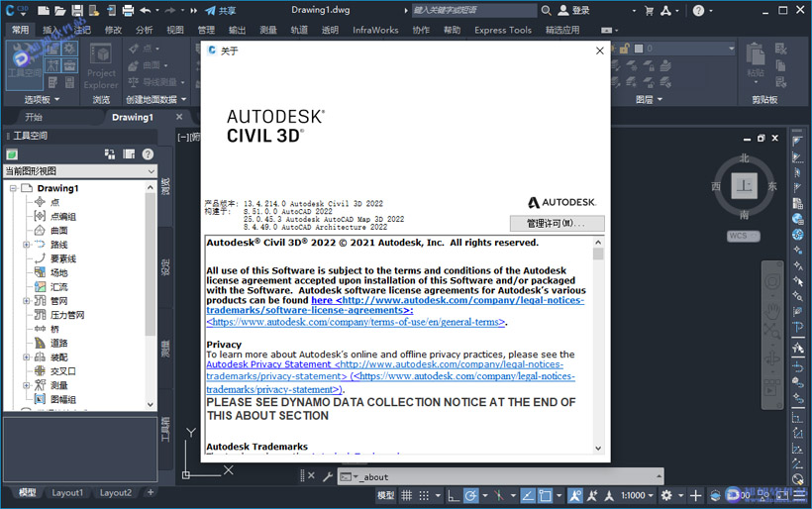The height and width of the screenshot is (509, 812).
Task: Expand the 创建地面数据 panel dropdown
Action: coord(155,99)
